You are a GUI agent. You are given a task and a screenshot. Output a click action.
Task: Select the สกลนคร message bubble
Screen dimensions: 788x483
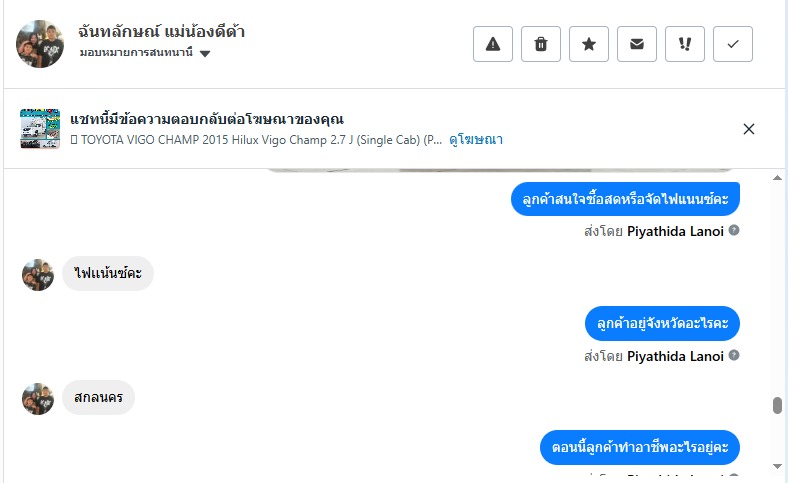point(98,398)
